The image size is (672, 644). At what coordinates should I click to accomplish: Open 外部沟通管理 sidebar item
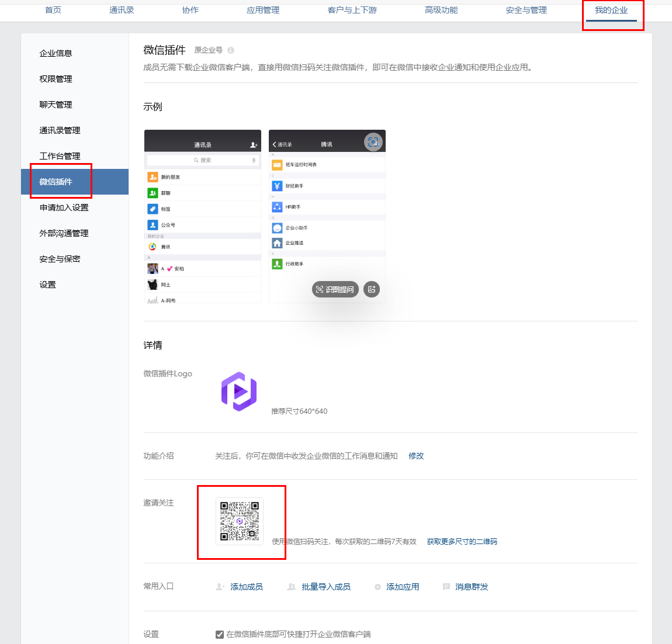click(x=64, y=233)
